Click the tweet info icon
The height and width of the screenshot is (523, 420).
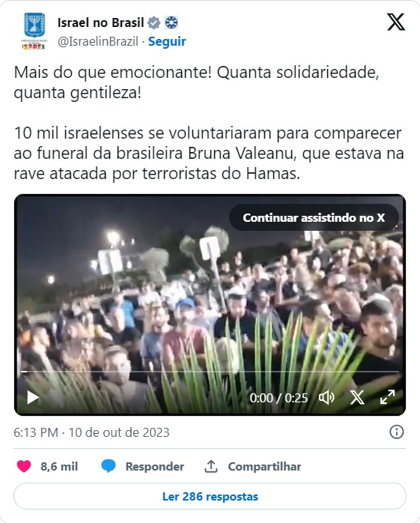click(x=396, y=432)
